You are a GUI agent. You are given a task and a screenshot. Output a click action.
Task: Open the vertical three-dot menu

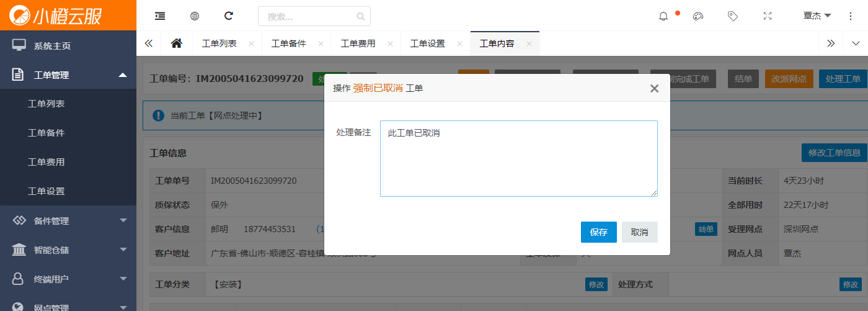851,16
